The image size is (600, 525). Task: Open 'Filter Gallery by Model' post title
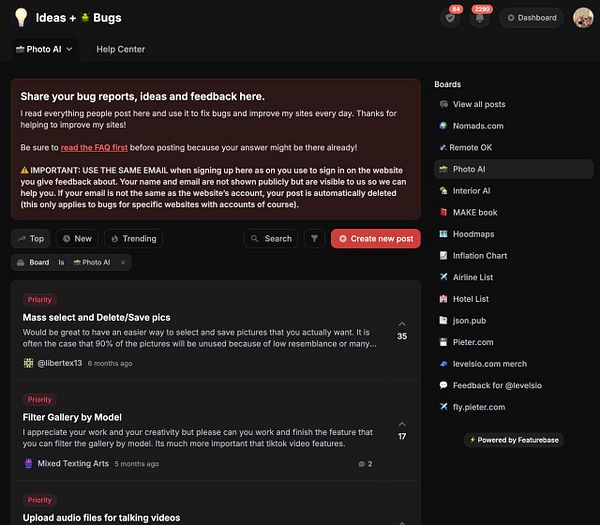click(x=72, y=417)
